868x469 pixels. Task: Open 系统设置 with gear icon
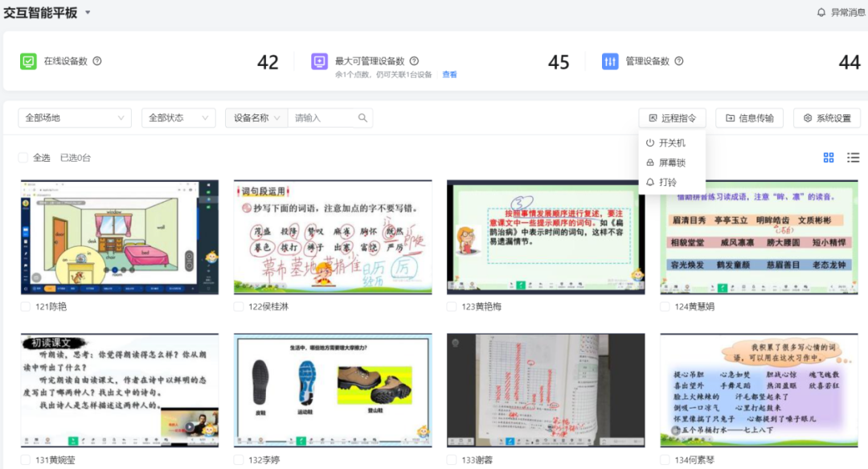click(826, 118)
